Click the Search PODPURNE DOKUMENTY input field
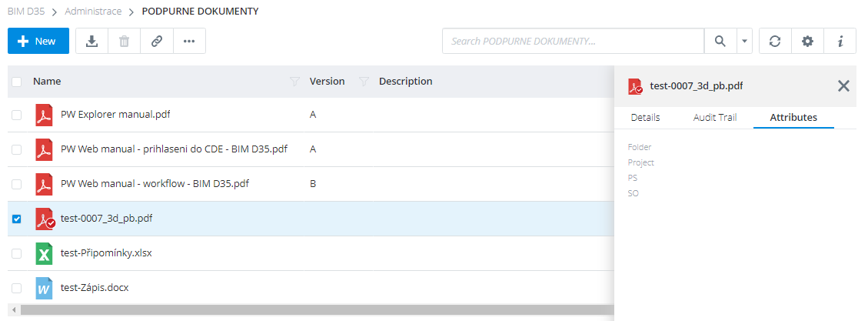 click(573, 42)
